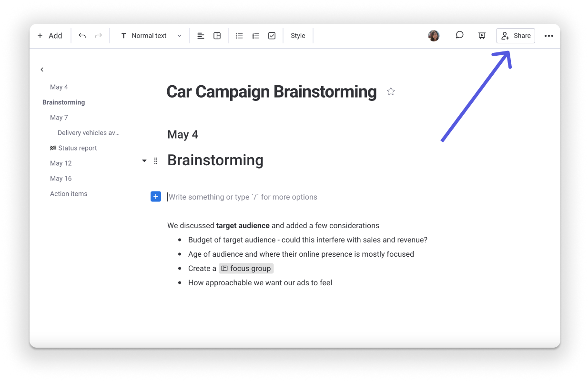588x381 pixels.
Task: Open the focus group link
Action: click(246, 268)
